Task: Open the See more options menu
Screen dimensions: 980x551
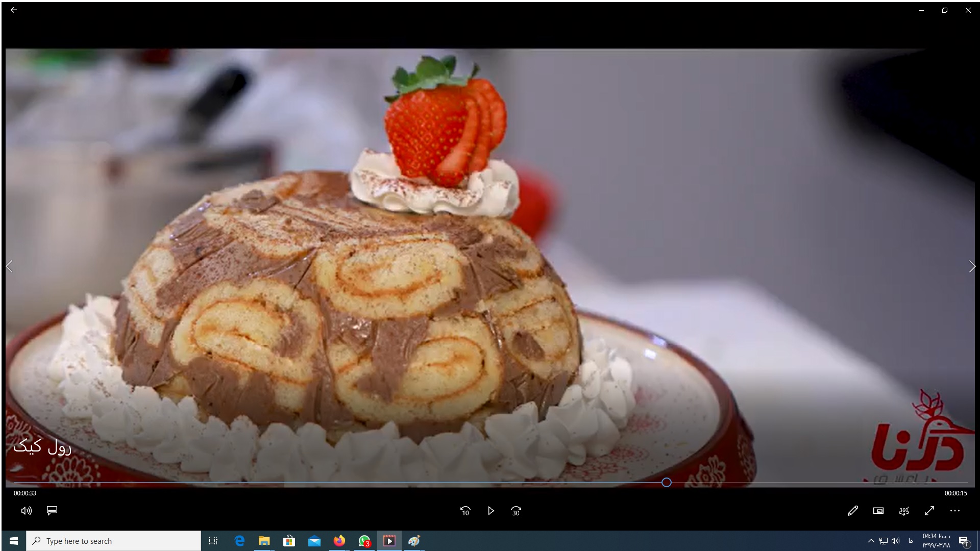Action: [955, 511]
